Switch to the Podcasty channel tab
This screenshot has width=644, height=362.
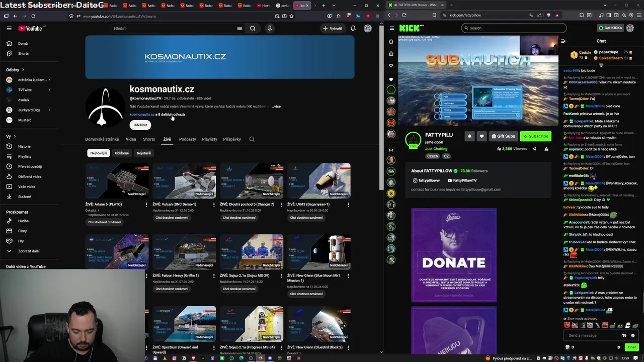(188, 139)
